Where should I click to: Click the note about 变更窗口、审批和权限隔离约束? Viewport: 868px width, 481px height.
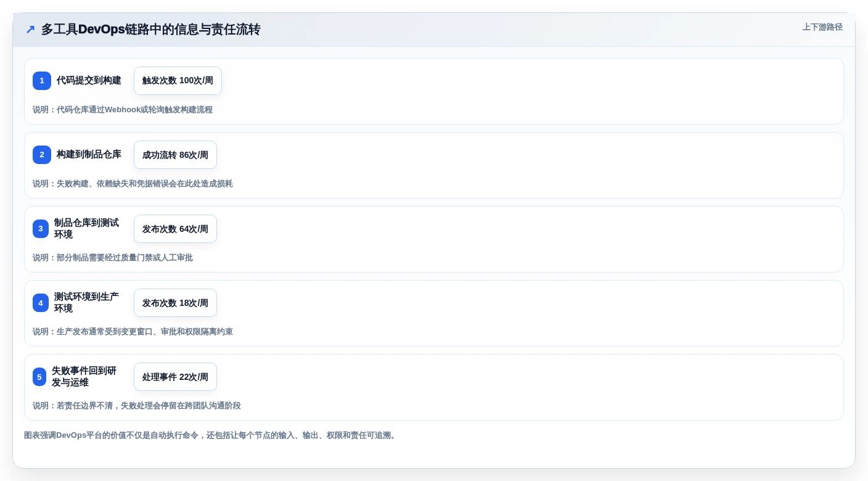click(x=133, y=332)
